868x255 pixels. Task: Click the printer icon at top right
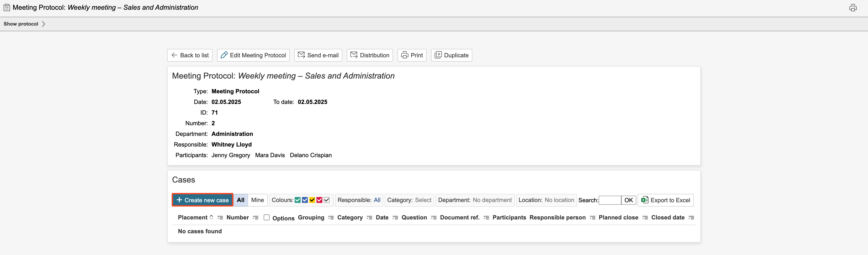tap(853, 8)
